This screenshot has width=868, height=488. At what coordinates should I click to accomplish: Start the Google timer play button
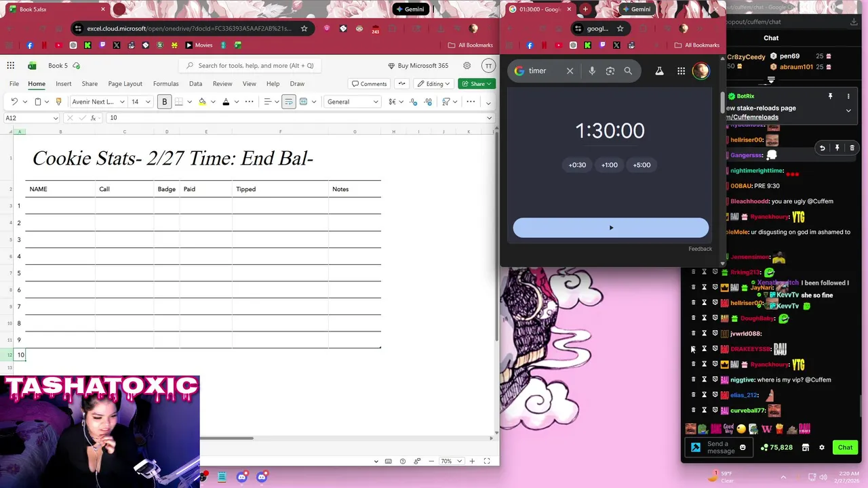point(611,228)
